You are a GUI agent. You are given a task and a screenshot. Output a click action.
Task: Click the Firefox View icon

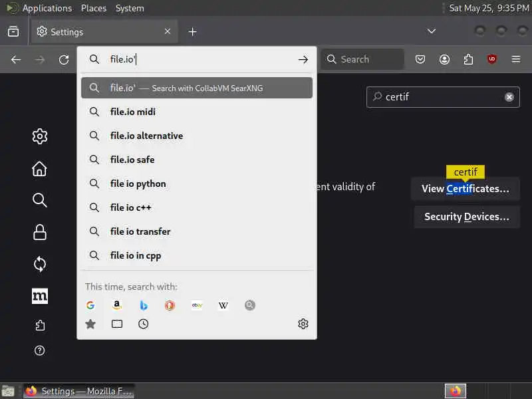[13, 31]
